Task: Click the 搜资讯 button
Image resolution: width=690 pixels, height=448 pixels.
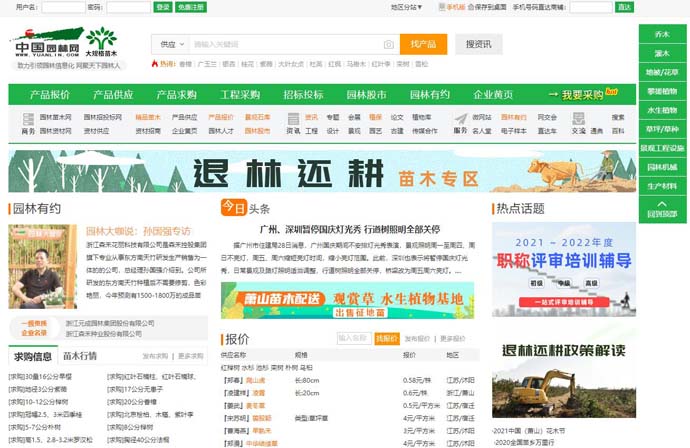Action: [x=479, y=44]
